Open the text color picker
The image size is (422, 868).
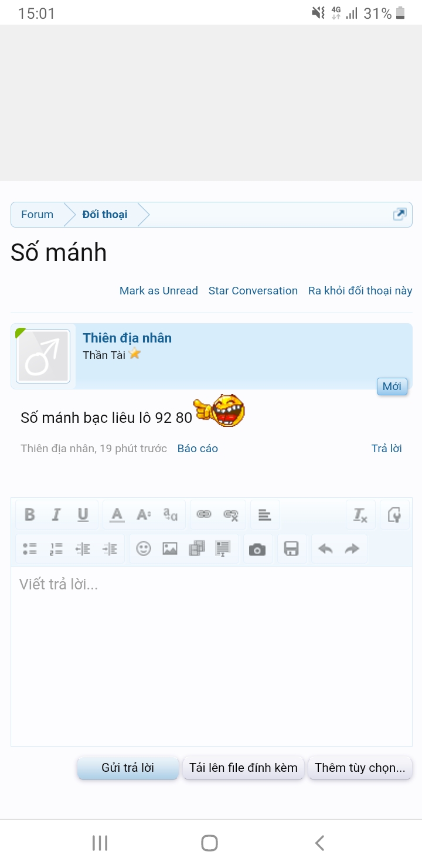pos(117,515)
